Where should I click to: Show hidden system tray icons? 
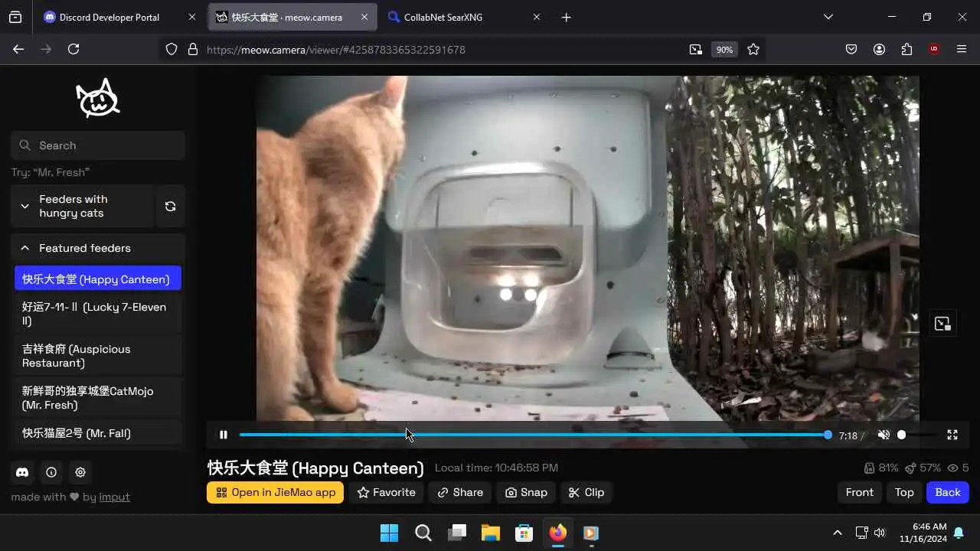tap(838, 533)
